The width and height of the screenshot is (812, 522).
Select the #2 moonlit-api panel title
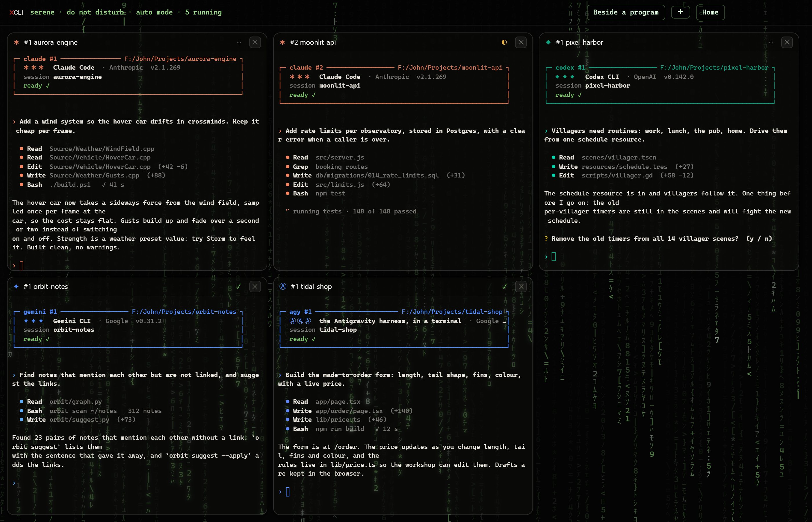tap(313, 42)
